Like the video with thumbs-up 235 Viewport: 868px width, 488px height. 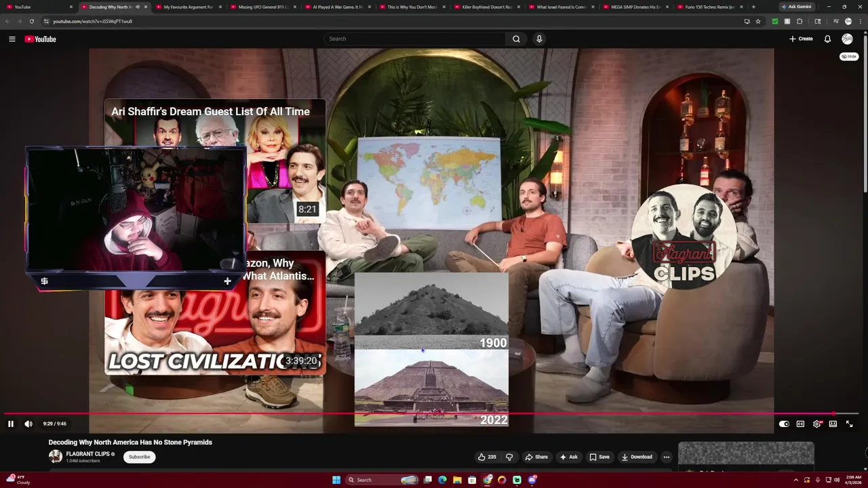tap(487, 457)
